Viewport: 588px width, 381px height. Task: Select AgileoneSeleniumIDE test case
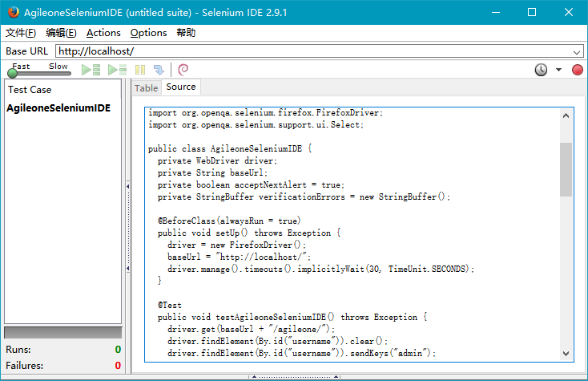pyautogui.click(x=58, y=108)
